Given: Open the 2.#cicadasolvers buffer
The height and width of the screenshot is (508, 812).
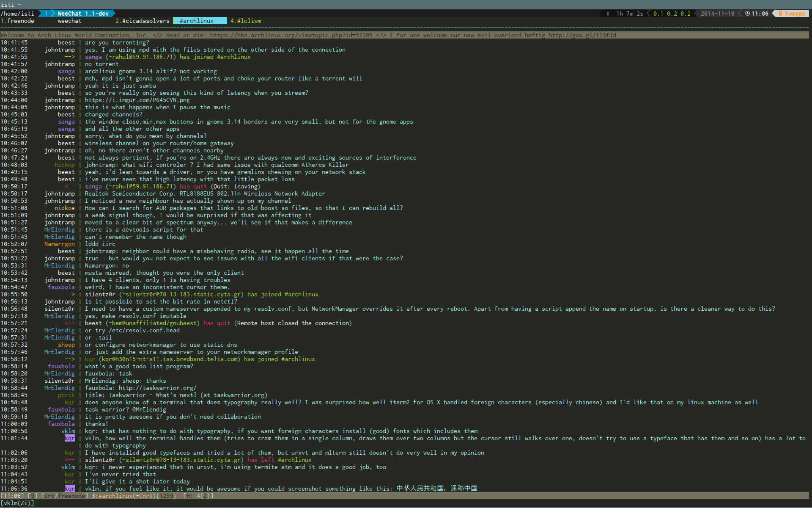Looking at the screenshot, I should click(x=143, y=21).
